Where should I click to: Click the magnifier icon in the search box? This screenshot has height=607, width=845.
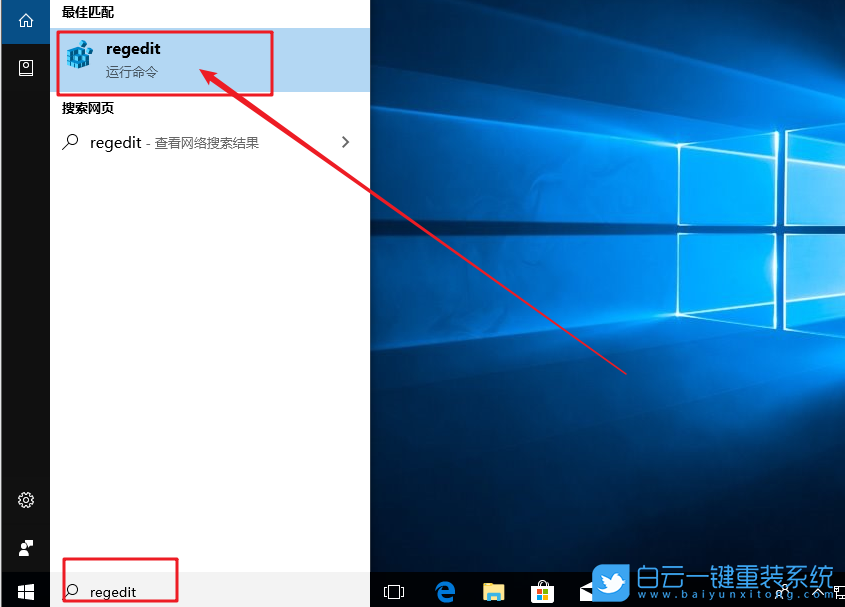click(70, 589)
